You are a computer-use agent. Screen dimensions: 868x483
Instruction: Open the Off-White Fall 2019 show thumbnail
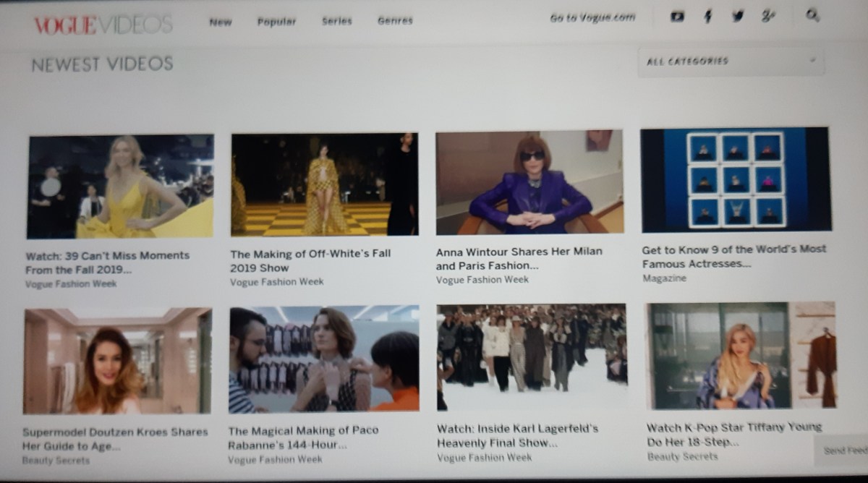(324, 184)
